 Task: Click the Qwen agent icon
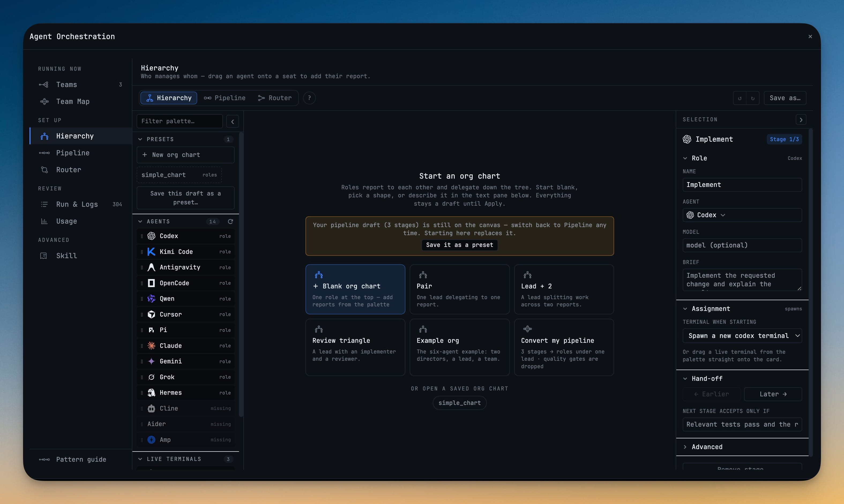(151, 299)
